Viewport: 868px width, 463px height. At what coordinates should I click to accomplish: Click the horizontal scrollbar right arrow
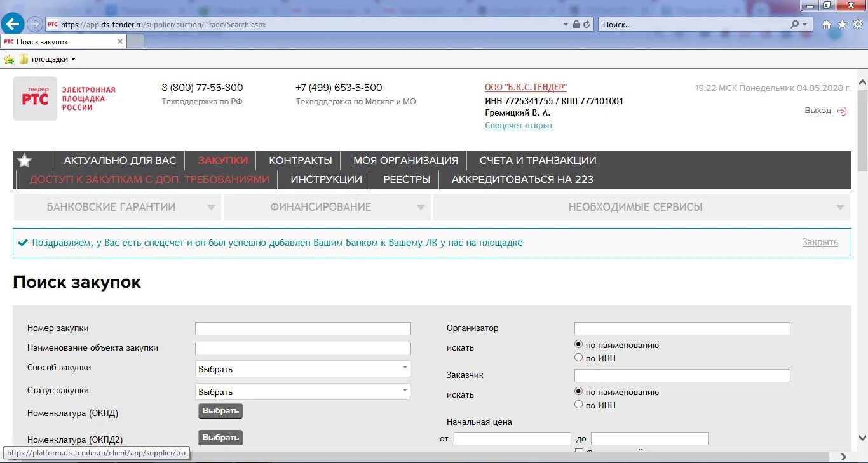click(x=843, y=457)
